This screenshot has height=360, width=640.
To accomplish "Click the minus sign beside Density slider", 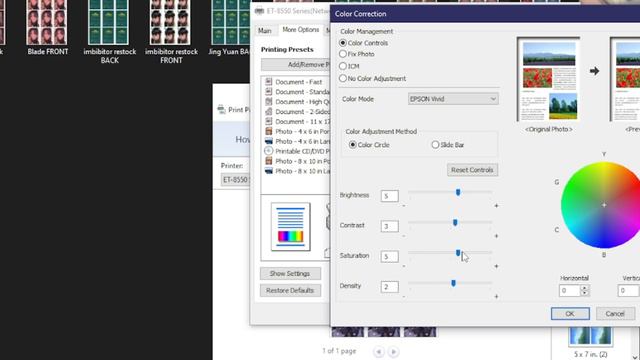I will click(404, 296).
